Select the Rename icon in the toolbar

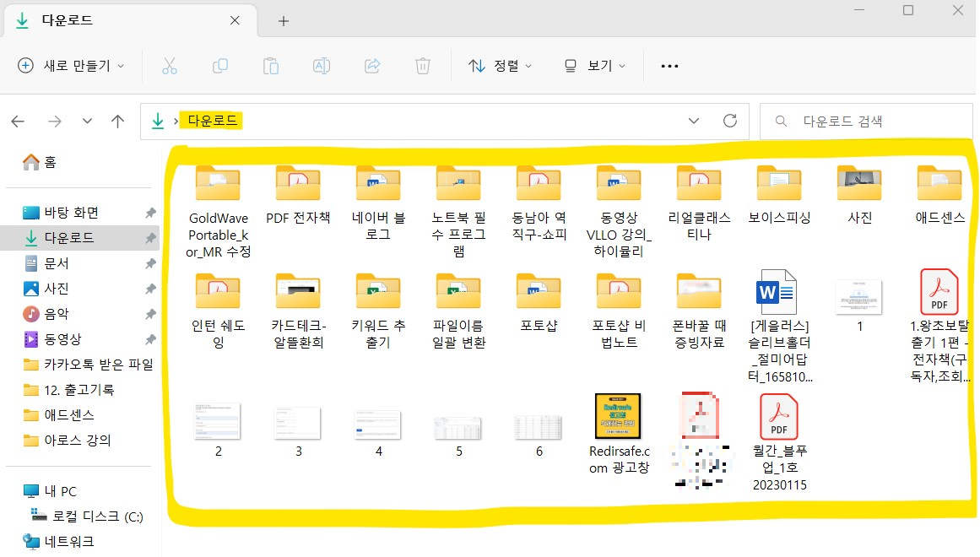tap(322, 65)
